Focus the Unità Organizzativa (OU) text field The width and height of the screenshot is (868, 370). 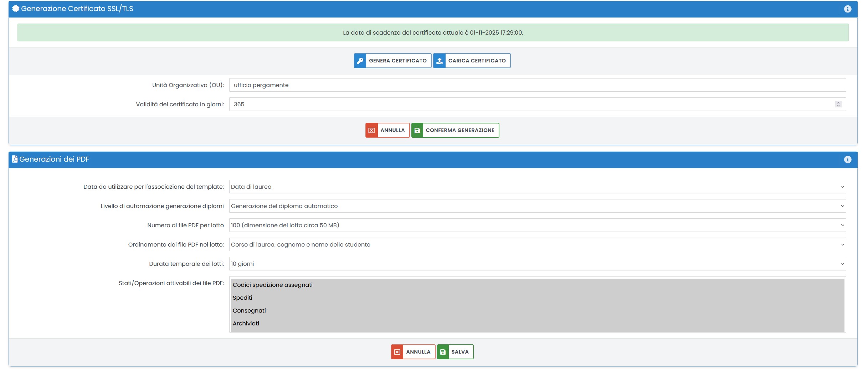click(x=537, y=85)
